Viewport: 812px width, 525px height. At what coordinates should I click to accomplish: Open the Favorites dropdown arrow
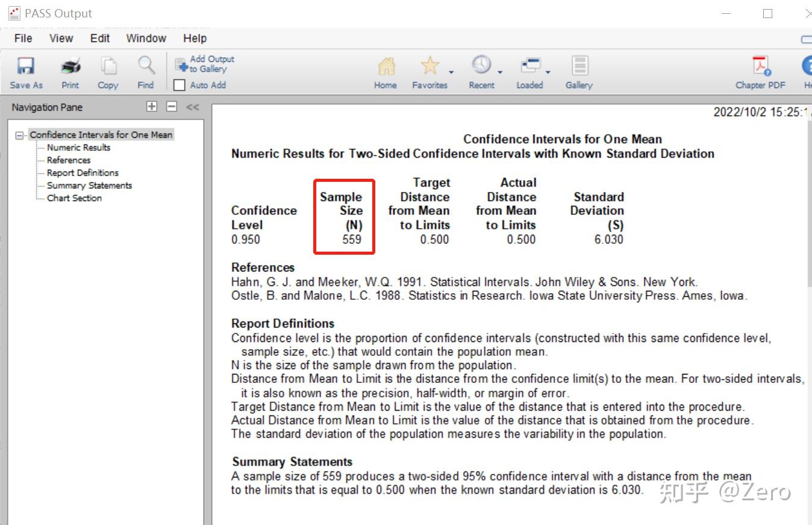[x=451, y=72]
